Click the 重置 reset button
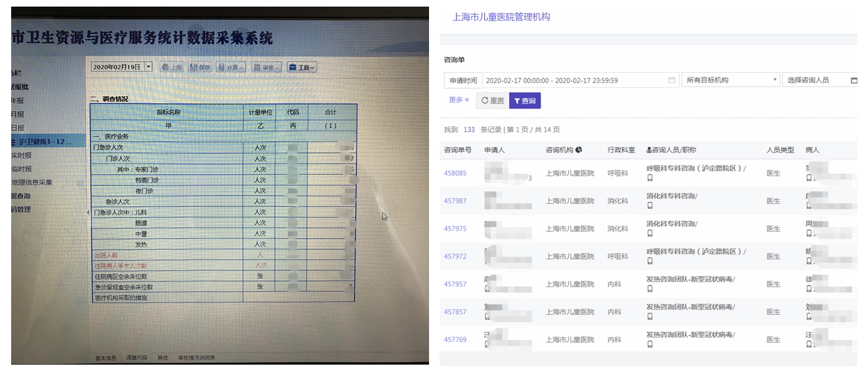Screen dimensions: 868x372 [x=492, y=100]
